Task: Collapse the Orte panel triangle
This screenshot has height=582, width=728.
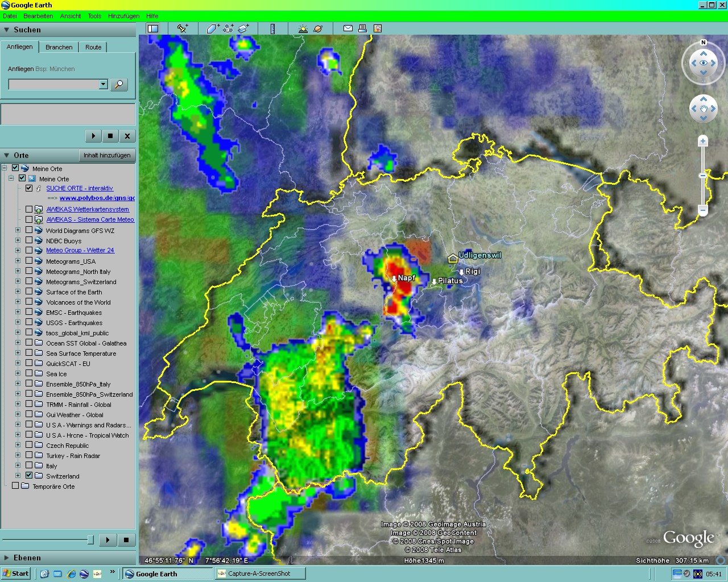Action: 7,155
